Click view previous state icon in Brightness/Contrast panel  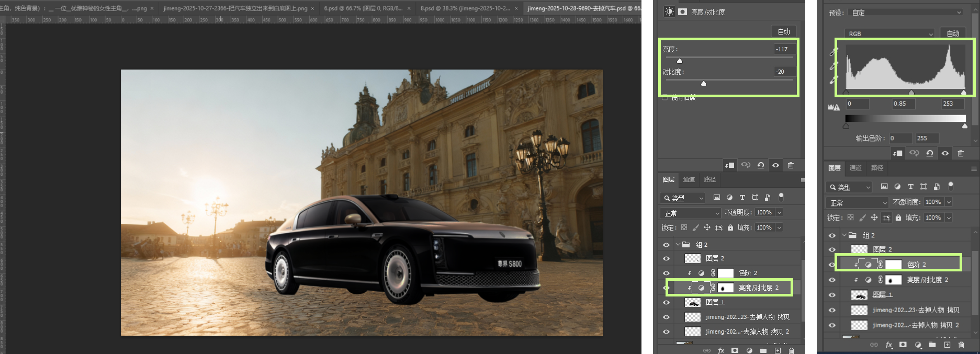click(x=746, y=165)
